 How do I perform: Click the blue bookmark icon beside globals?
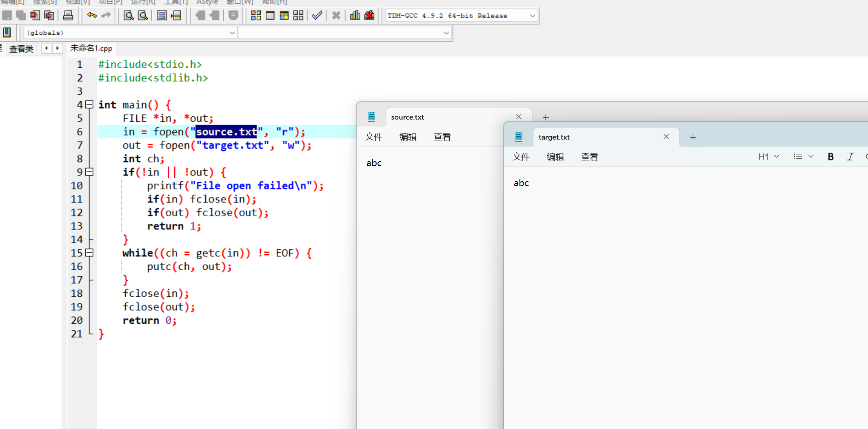pos(7,32)
